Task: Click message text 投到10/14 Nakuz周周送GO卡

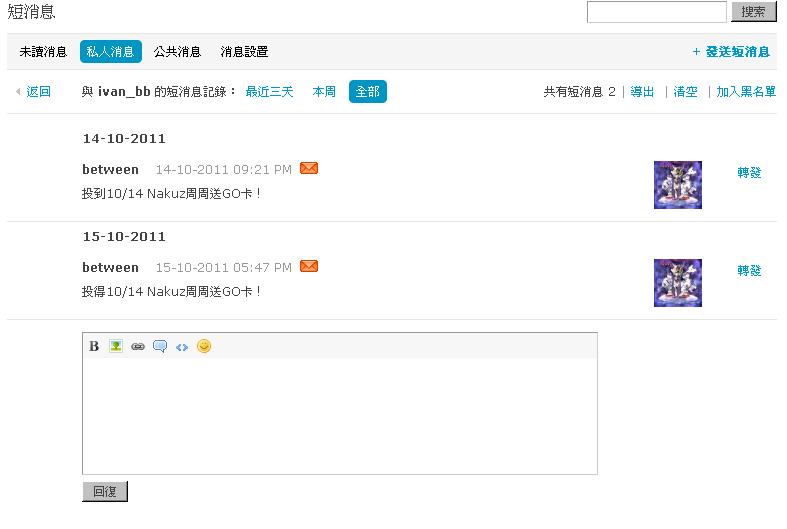Action: tap(171, 194)
